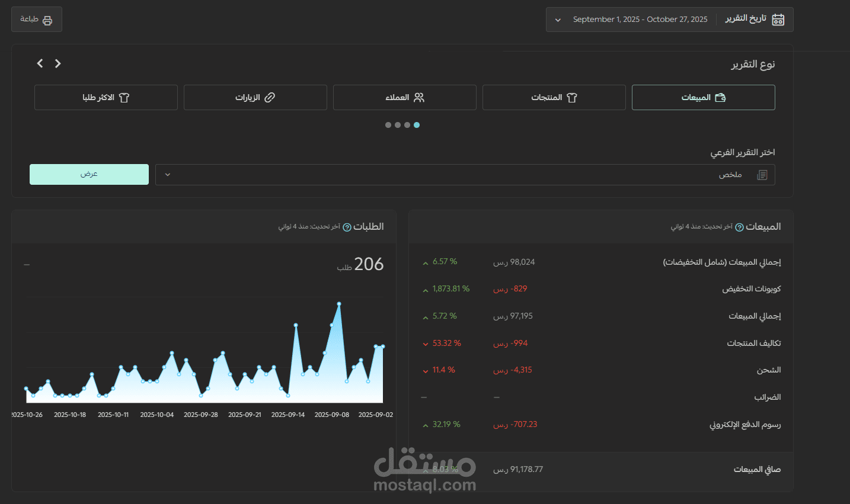Select the المبيعات report type tab

pyautogui.click(x=703, y=97)
